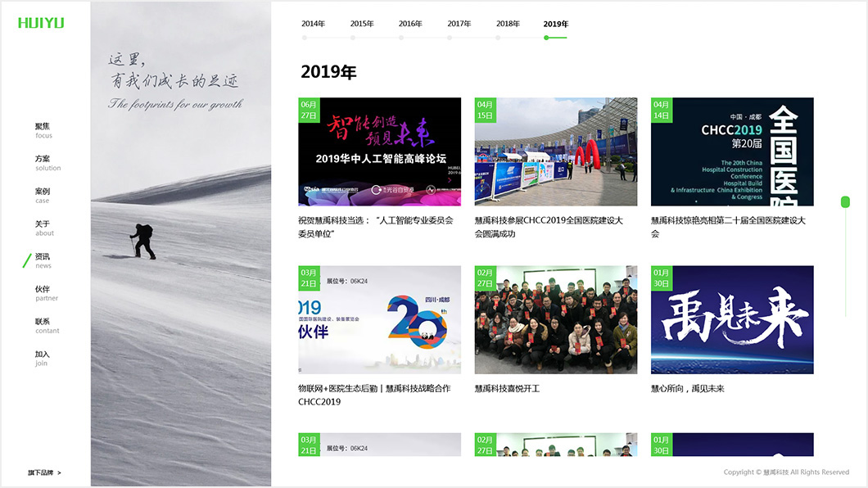The image size is (868, 488).
Task: Click the 06月27日 date badge
Action: pos(309,110)
